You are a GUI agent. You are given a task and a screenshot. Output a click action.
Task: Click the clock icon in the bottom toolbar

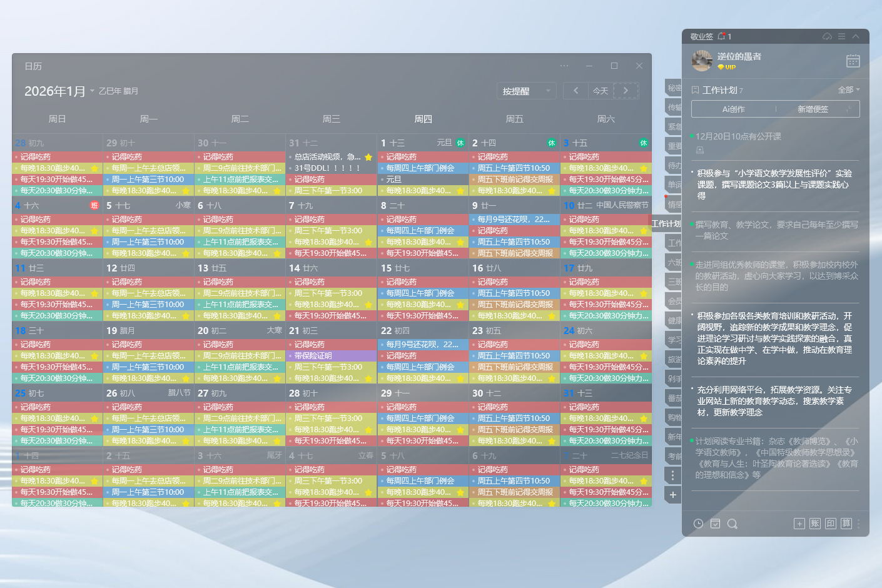point(698,524)
